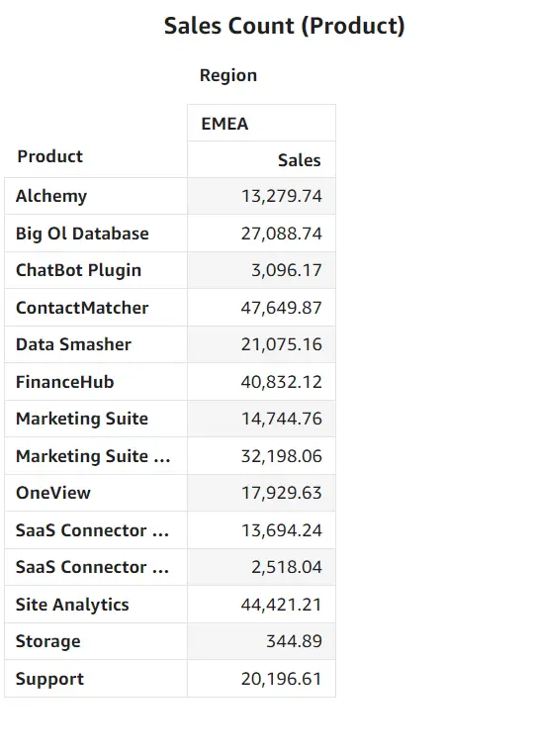
Task: Select the ContactMatcher row label
Action: click(x=82, y=308)
